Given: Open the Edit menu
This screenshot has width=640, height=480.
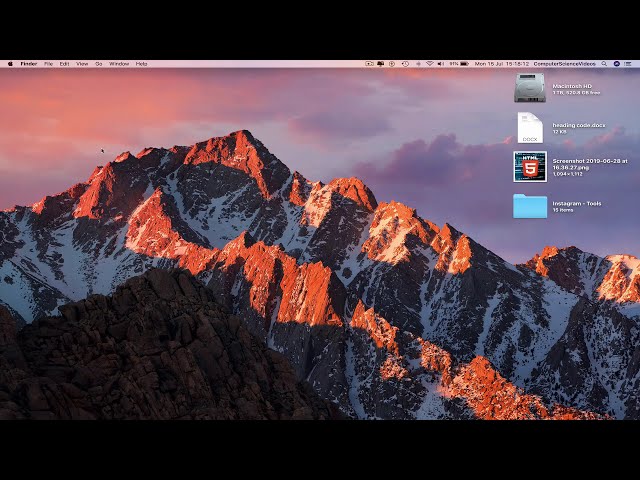Looking at the screenshot, I should pyautogui.click(x=64, y=64).
